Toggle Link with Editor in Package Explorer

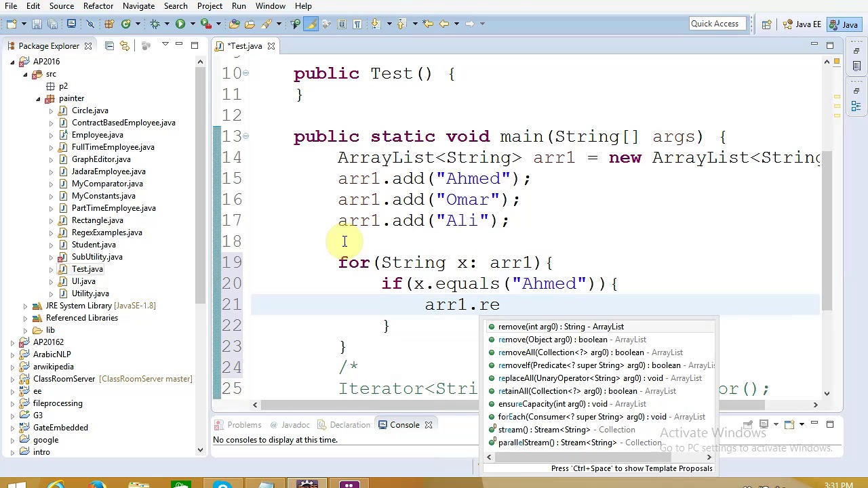[125, 45]
